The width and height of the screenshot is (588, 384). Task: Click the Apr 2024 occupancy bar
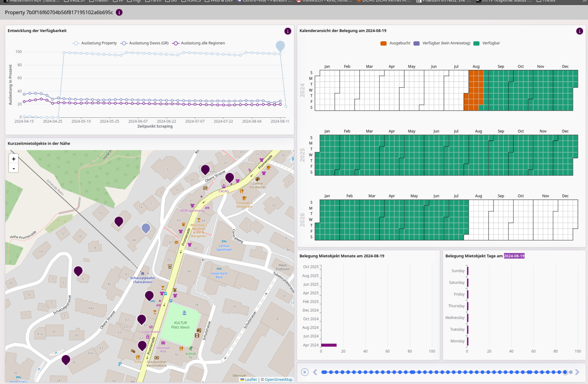click(329, 345)
